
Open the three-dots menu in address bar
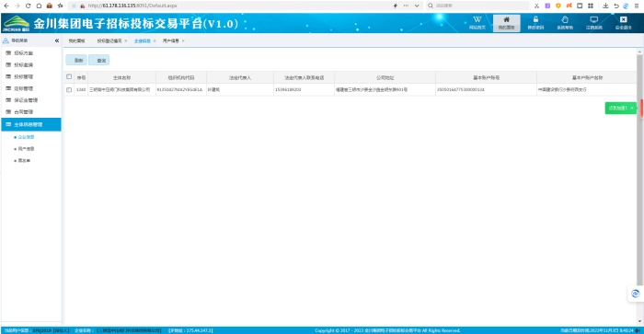[x=406, y=6]
